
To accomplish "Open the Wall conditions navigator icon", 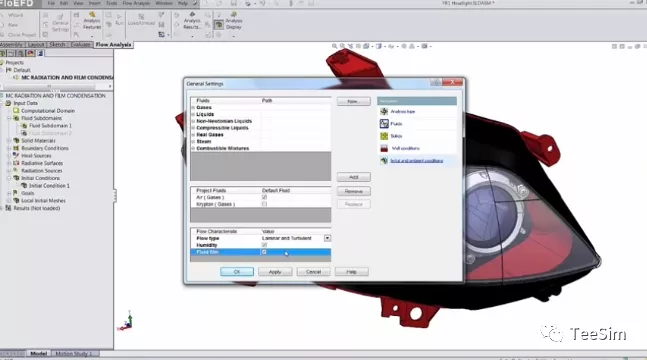I will (x=384, y=148).
